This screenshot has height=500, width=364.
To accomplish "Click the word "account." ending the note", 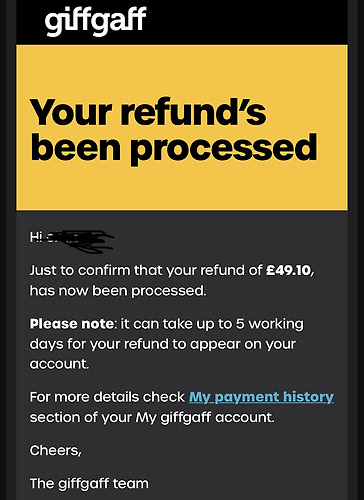I will pos(60,364).
